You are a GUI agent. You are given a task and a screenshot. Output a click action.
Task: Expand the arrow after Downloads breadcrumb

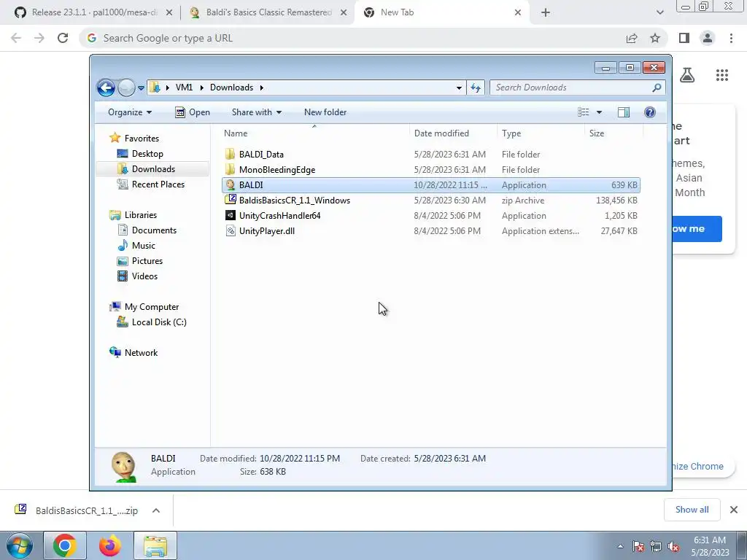coord(262,87)
